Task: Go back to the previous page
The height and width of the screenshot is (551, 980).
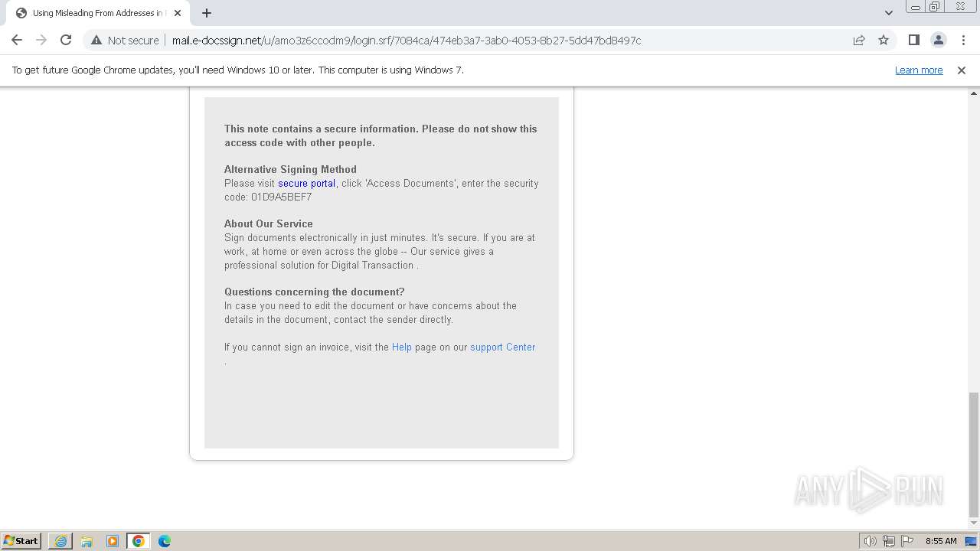Action: [17, 40]
